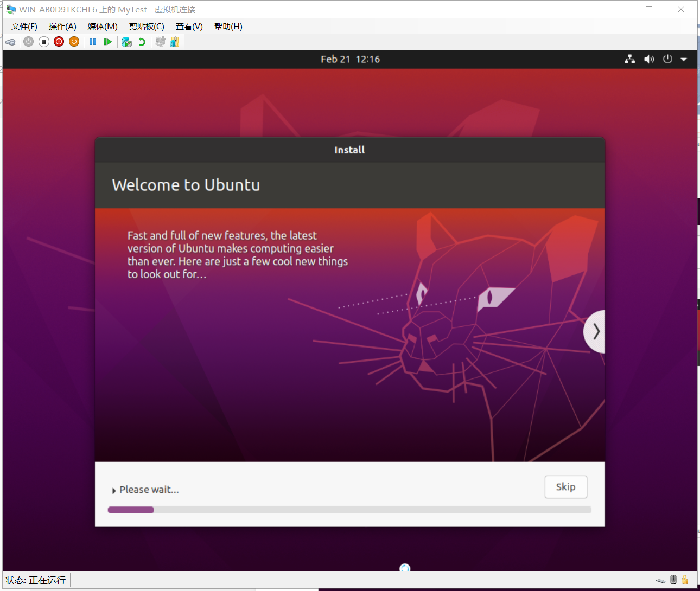The height and width of the screenshot is (591, 700).
Task: Turn off the VM with the black-square stop icon
Action: (x=44, y=42)
